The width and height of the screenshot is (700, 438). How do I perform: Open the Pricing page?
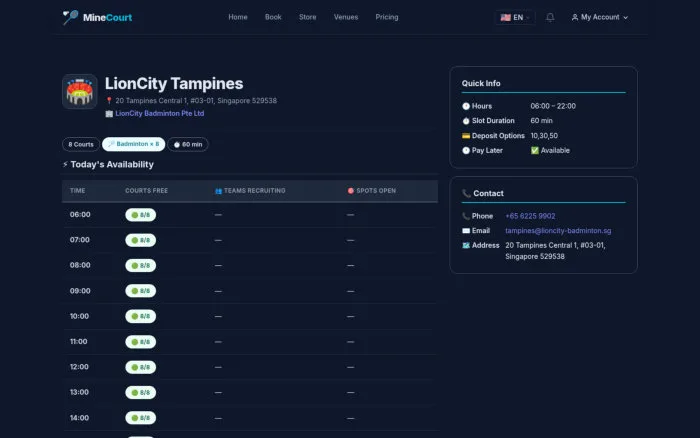pos(387,17)
